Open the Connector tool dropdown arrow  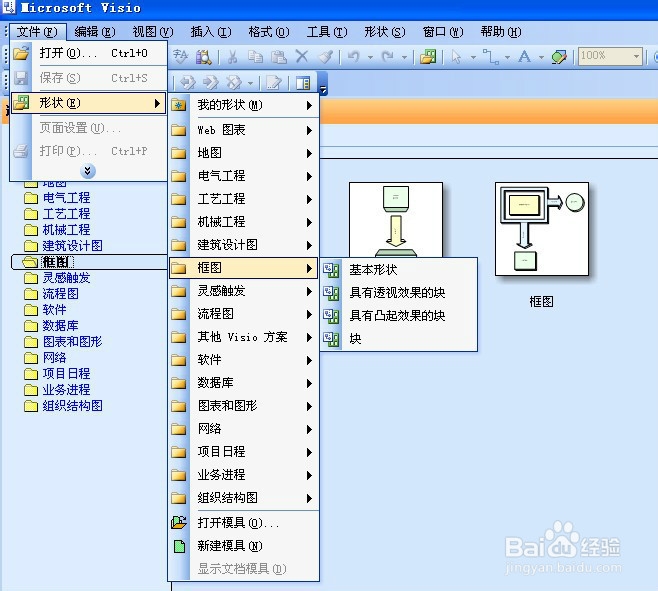(507, 57)
